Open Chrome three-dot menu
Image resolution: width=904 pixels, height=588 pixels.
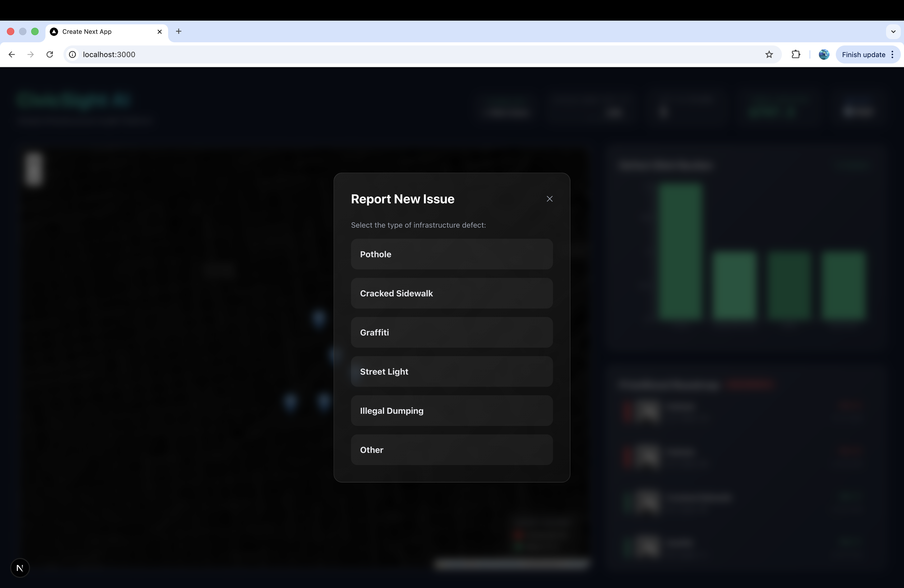(892, 54)
